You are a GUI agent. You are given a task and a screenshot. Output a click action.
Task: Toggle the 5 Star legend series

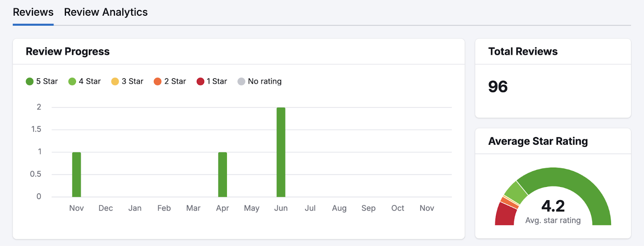coord(42,82)
